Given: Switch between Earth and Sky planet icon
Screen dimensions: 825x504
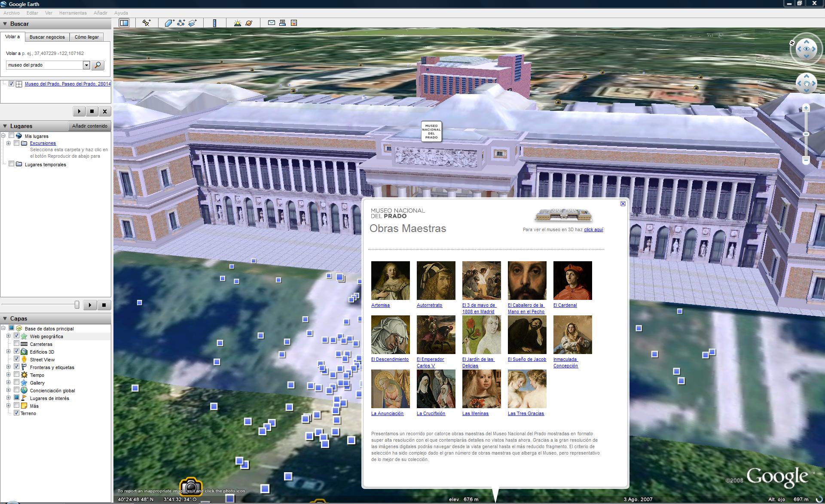Looking at the screenshot, I should click(x=249, y=23).
